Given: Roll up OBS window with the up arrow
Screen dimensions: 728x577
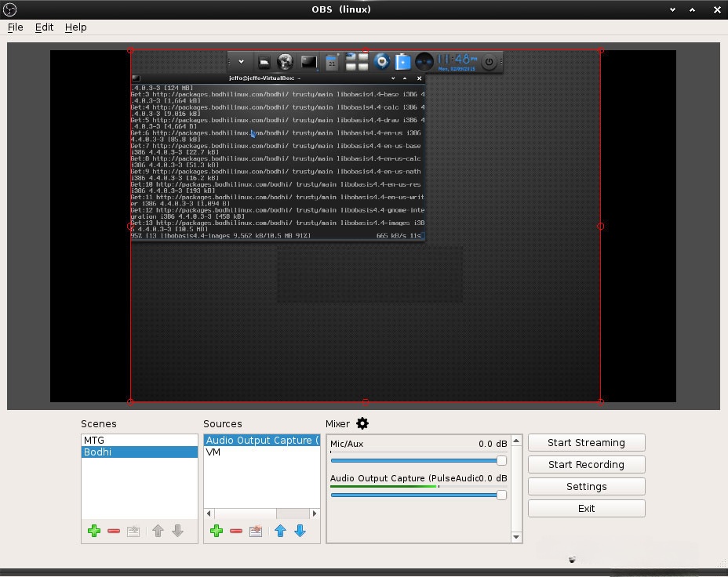Looking at the screenshot, I should pyautogui.click(x=692, y=9).
